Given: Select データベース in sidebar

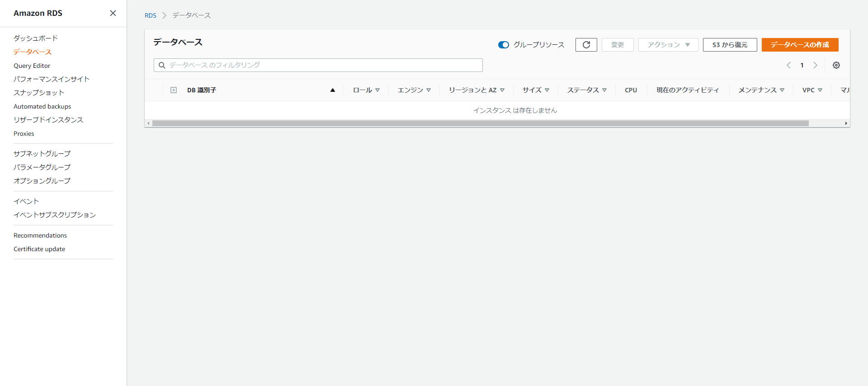Looking at the screenshot, I should click(x=33, y=52).
